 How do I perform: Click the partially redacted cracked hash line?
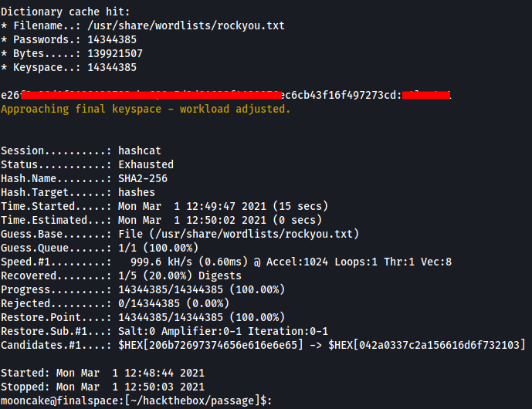224,96
